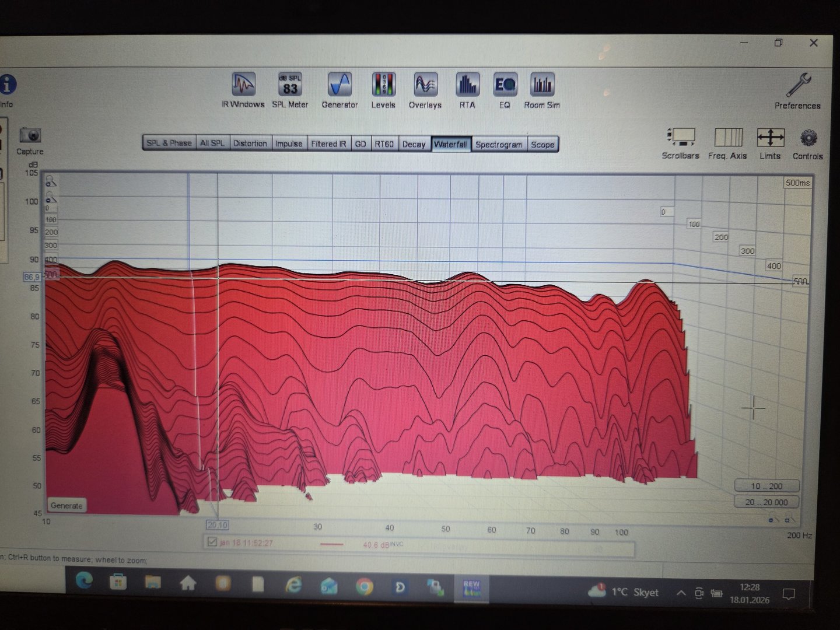Capture the graph with the camera icon
Viewport: 840px width, 630px height.
click(30, 141)
